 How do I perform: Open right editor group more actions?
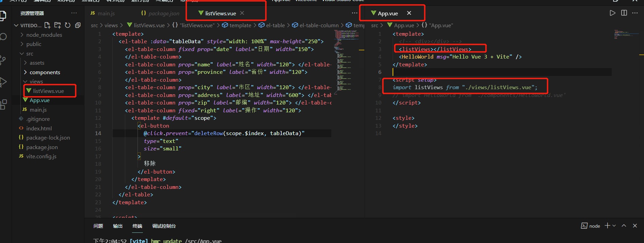point(635,13)
